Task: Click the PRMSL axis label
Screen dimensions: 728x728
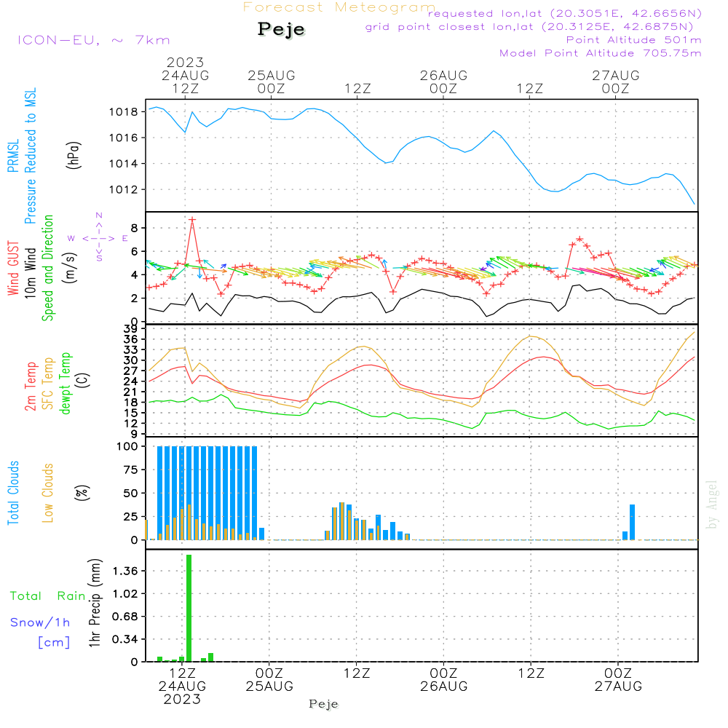Action: [13, 157]
